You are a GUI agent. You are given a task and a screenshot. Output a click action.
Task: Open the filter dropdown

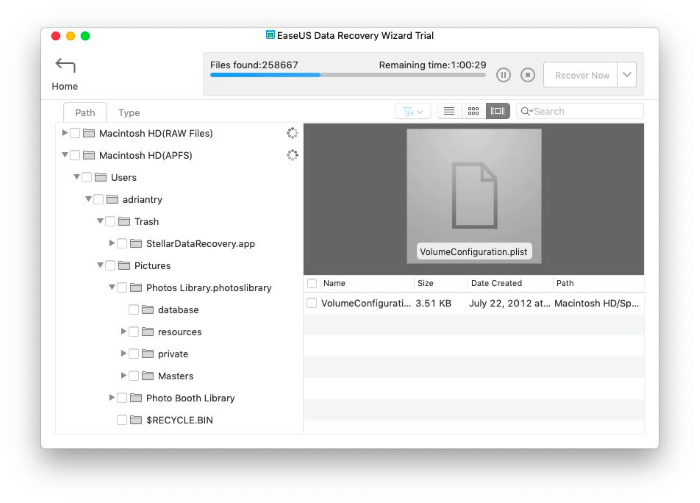(413, 111)
